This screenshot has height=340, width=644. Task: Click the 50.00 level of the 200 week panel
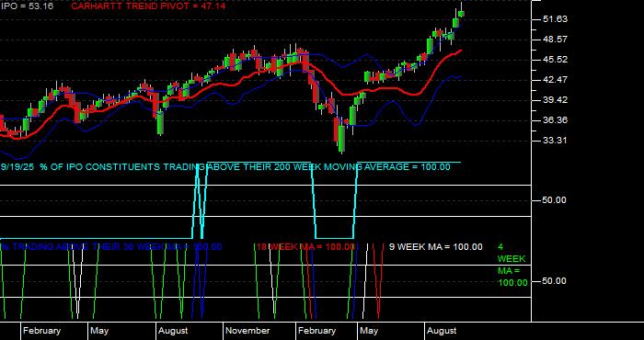click(x=555, y=200)
